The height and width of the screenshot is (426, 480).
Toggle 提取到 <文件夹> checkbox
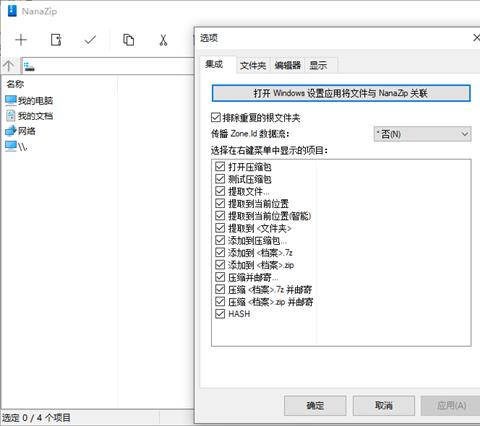[x=220, y=228]
